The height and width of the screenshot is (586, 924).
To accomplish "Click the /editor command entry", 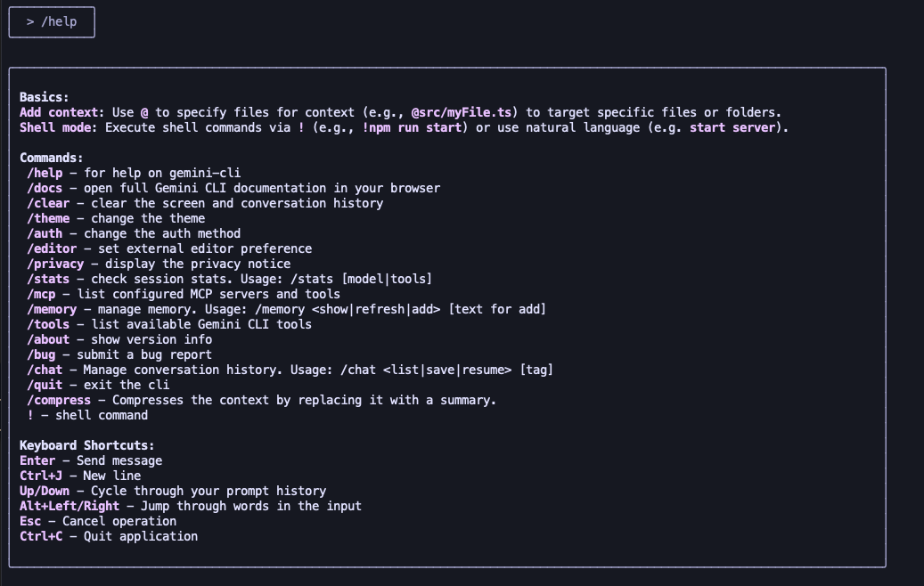I will pos(52,248).
